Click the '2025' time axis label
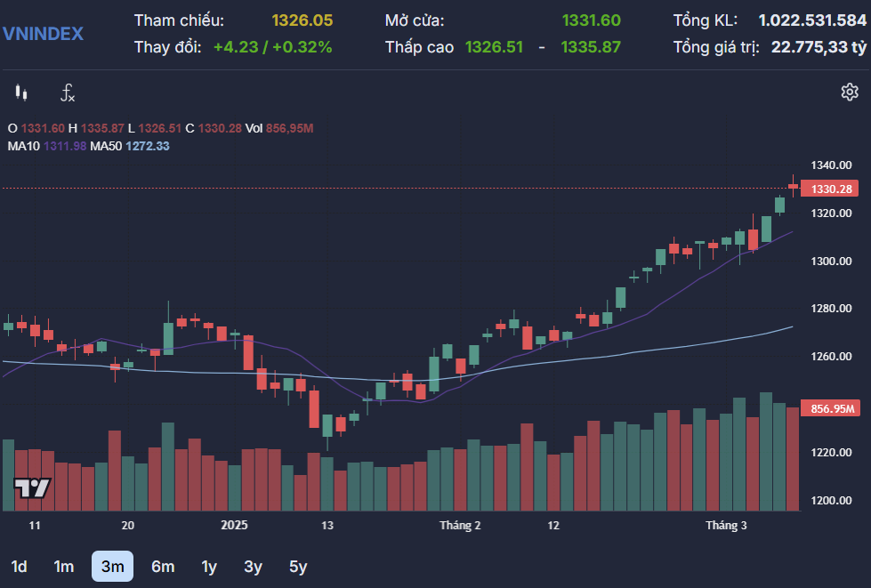 235,526
